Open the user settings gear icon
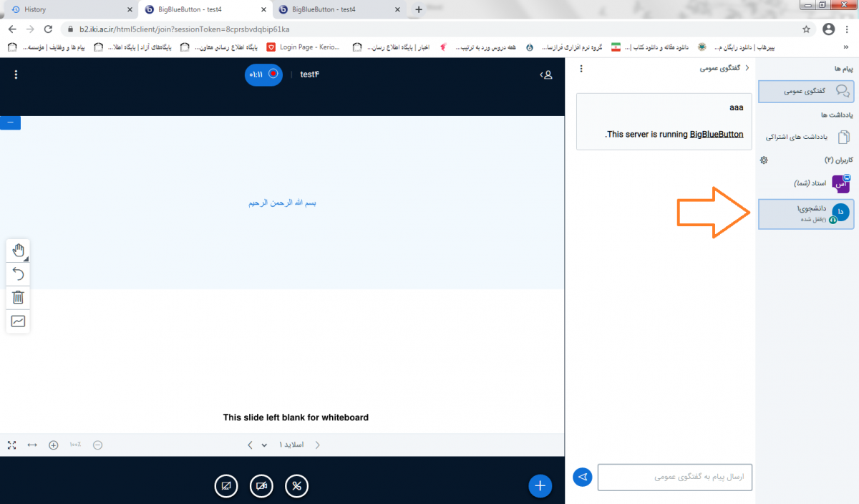This screenshot has height=504, width=859. [763, 160]
